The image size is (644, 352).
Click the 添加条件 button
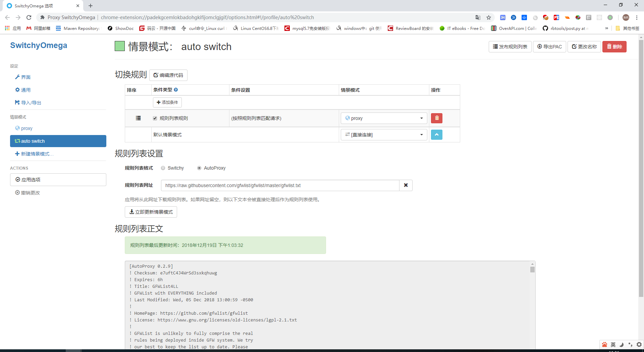click(x=167, y=102)
